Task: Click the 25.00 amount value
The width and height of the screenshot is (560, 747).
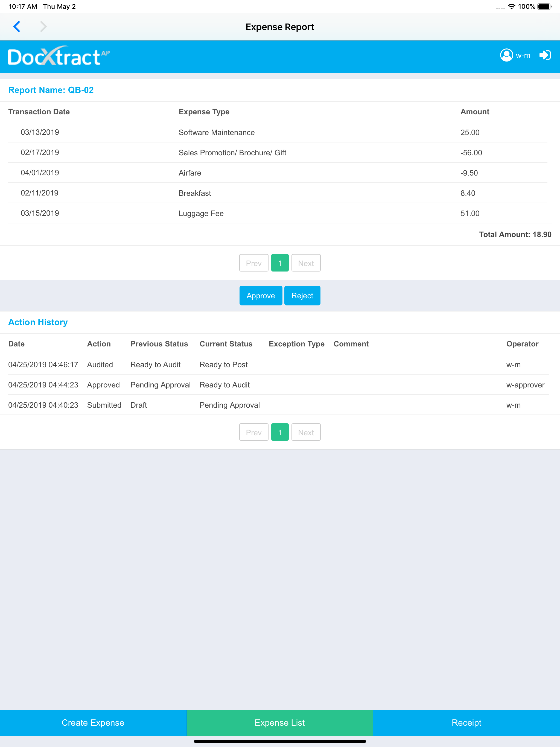Action: (470, 132)
